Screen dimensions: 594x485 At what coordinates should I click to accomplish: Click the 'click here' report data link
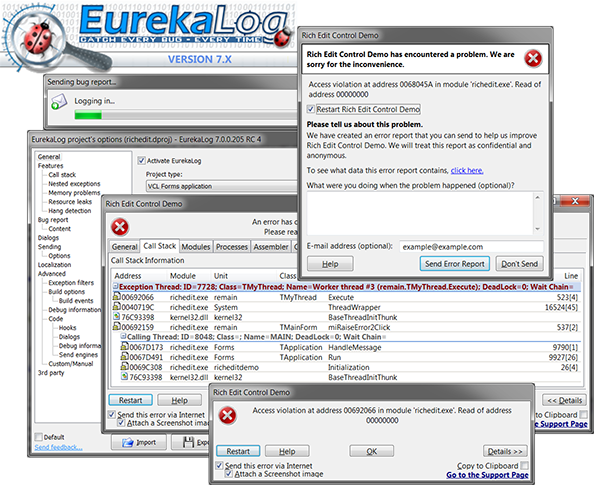pyautogui.click(x=467, y=171)
